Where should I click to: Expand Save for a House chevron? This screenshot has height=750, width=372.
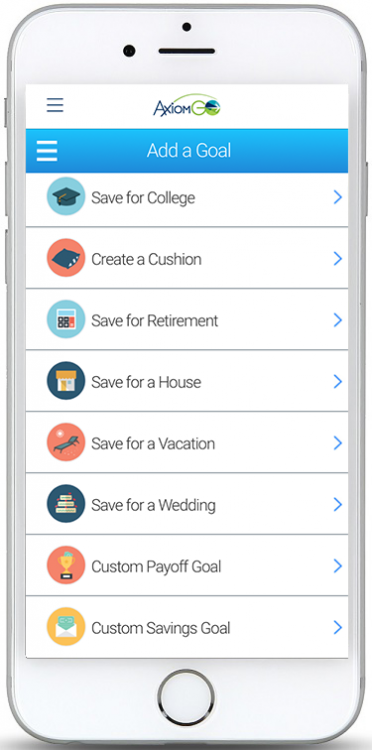tap(338, 381)
